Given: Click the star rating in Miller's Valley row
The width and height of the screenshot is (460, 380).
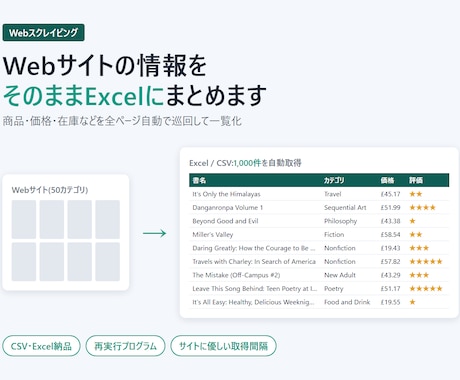Looking at the screenshot, I should (x=416, y=235).
